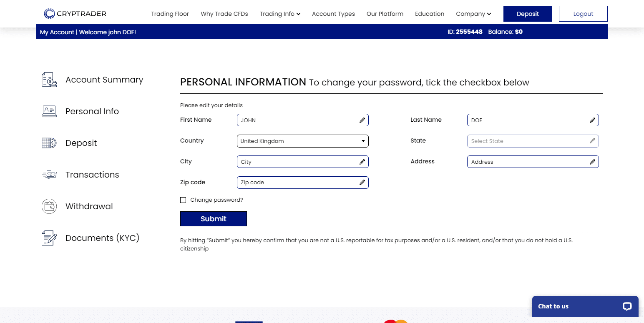Click the Transactions money icon
Image resolution: width=644 pixels, height=323 pixels.
pos(49,175)
